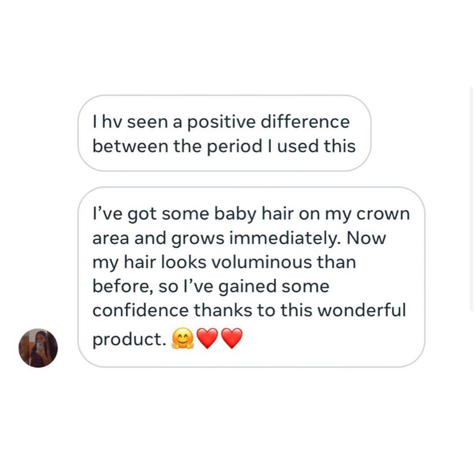Image resolution: width=476 pixels, height=476 pixels.
Task: Click the scrollbar on the right edge
Action: 471,198
